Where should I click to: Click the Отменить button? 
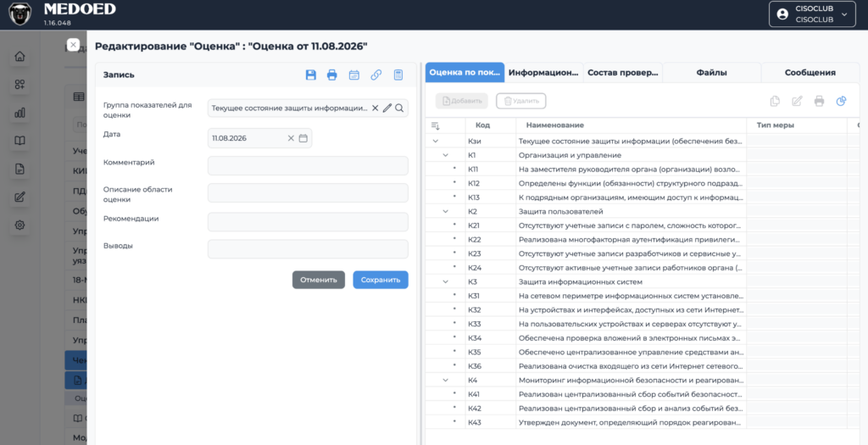319,280
